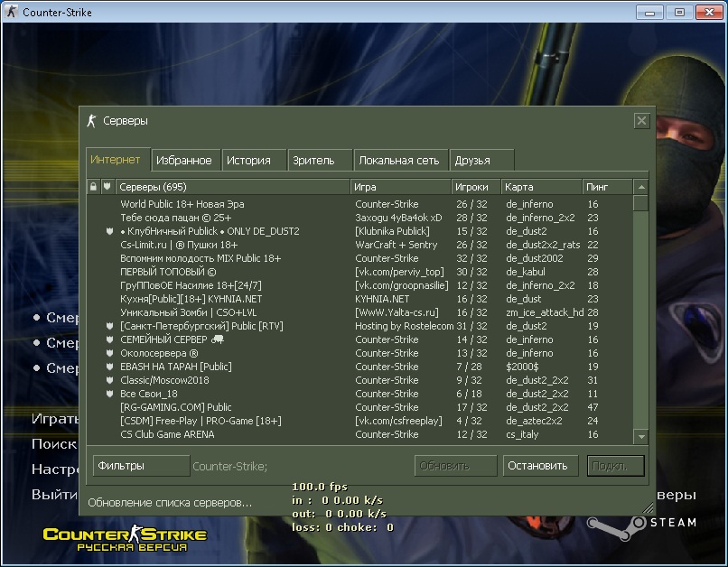Sort by Карта column header
Screen dimensions: 728x567
coord(541,187)
